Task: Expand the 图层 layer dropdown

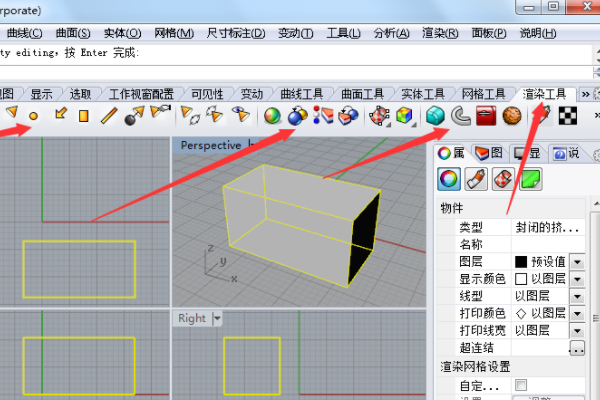Action: [577, 261]
